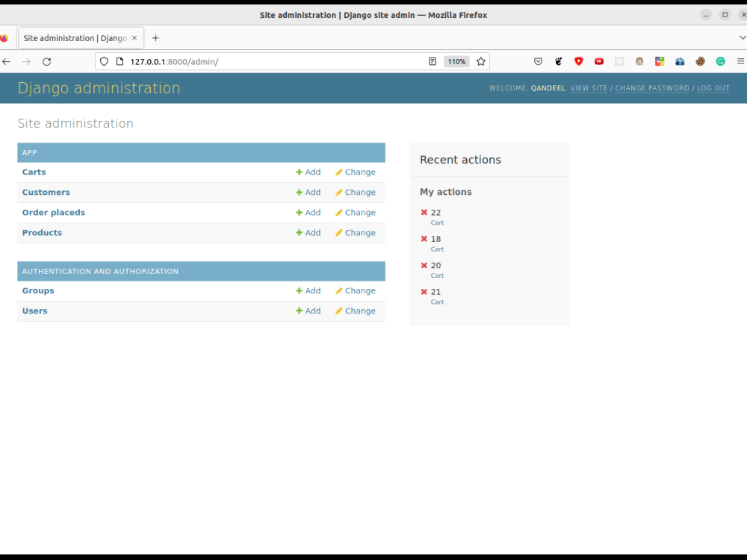Minimize the Firefox window
Screen dimensions: 747x560
706,15
